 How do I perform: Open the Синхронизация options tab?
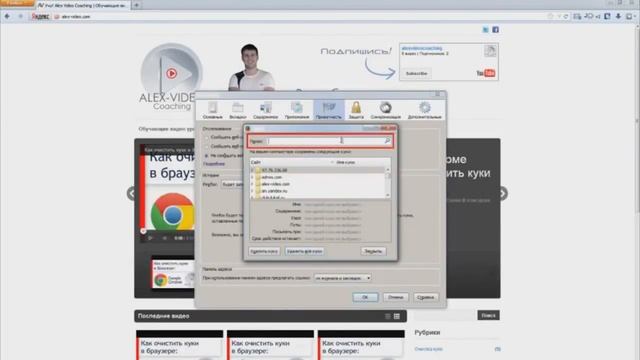[x=386, y=110]
